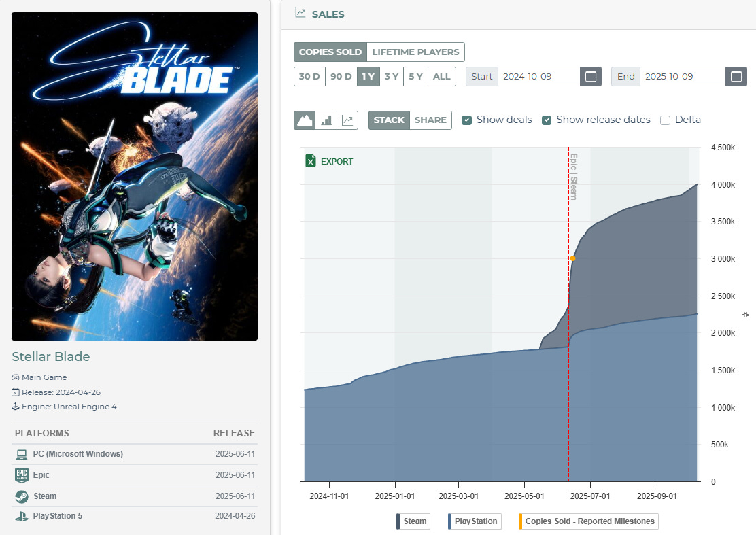Toggle the Steam legend entry
756x535 pixels.
pyautogui.click(x=413, y=521)
